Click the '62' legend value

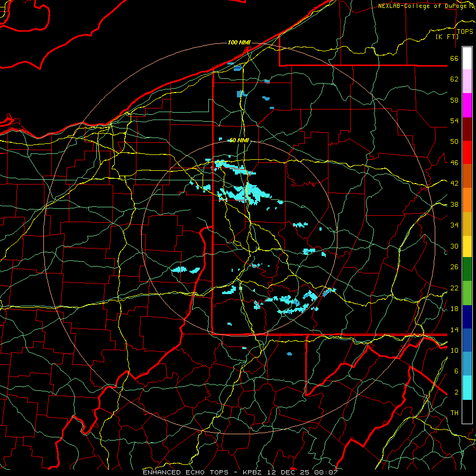pyautogui.click(x=454, y=79)
